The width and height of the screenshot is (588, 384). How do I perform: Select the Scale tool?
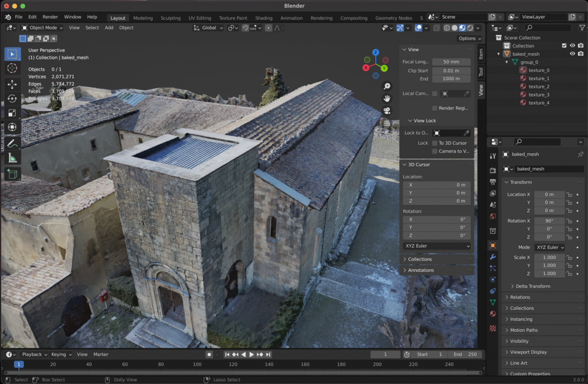click(12, 113)
